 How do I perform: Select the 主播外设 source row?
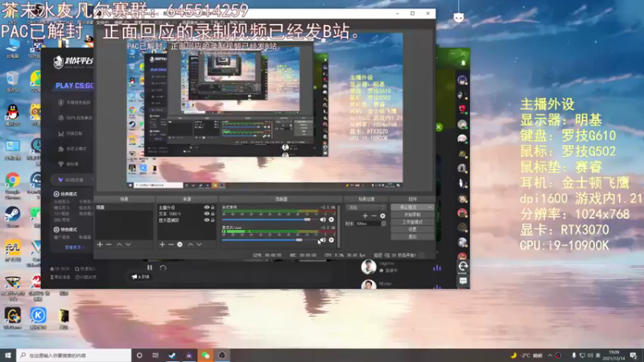187,208
